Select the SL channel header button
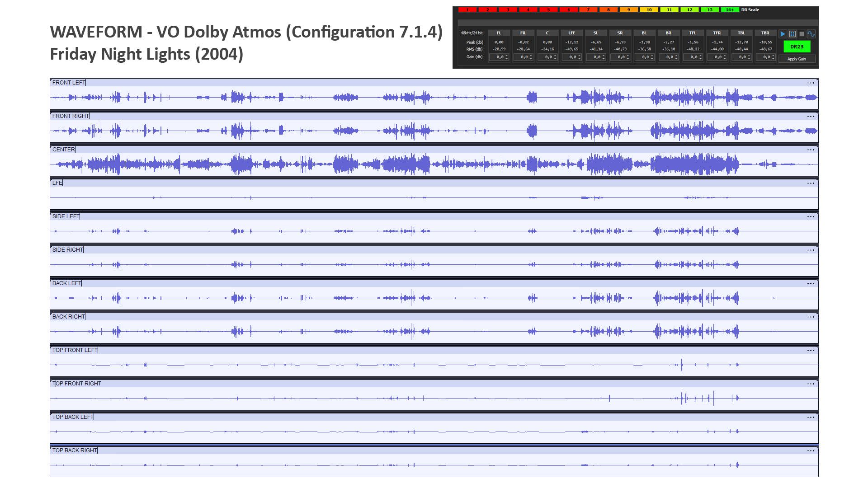 596,33
